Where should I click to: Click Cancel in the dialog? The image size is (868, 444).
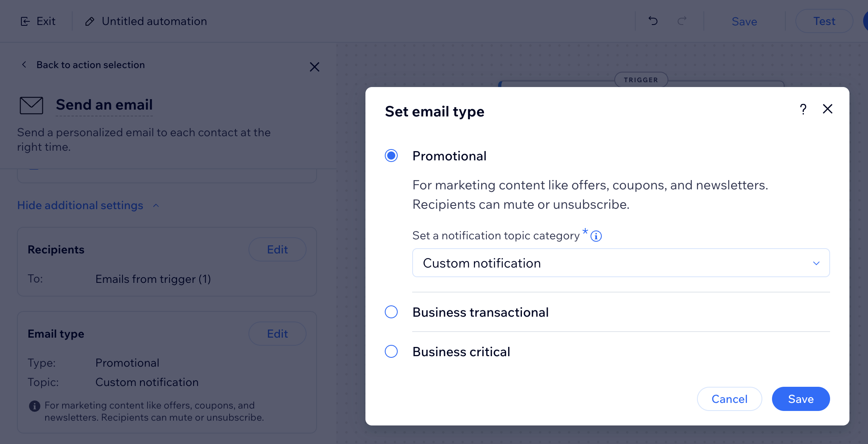click(729, 399)
